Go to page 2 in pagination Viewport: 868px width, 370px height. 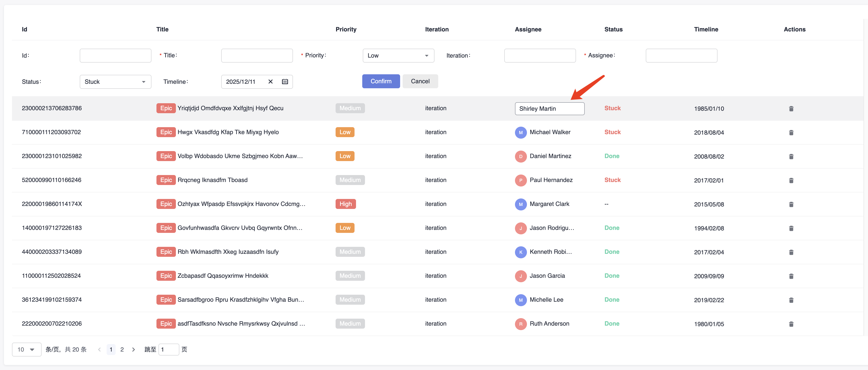click(x=122, y=349)
